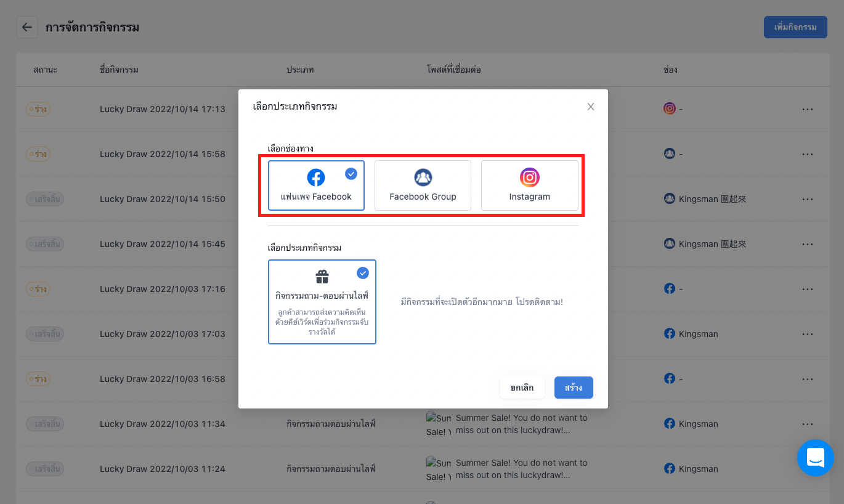This screenshot has height=504, width=844.
Task: Click ร่าง status badge for 2022/10/14 15:58
Action: coord(38,154)
